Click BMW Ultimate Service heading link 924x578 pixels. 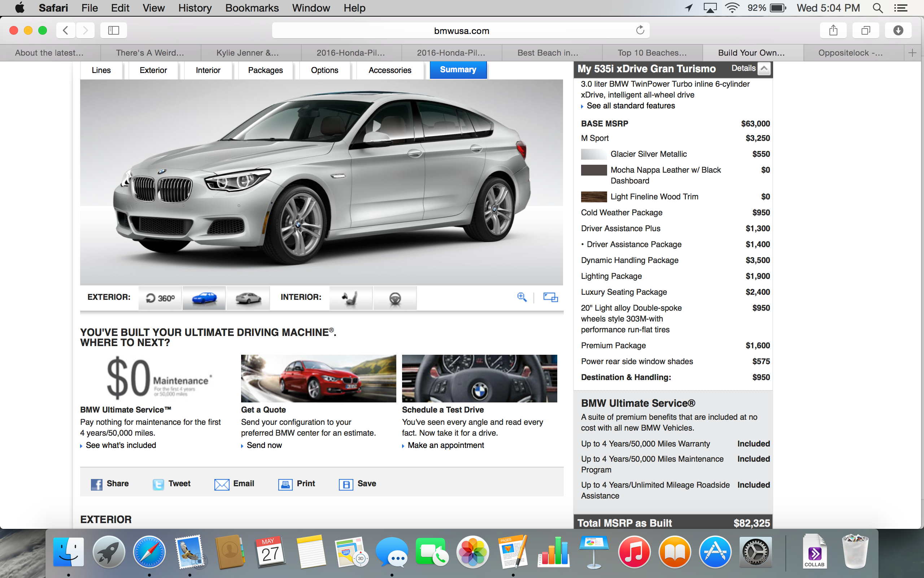[x=126, y=410]
